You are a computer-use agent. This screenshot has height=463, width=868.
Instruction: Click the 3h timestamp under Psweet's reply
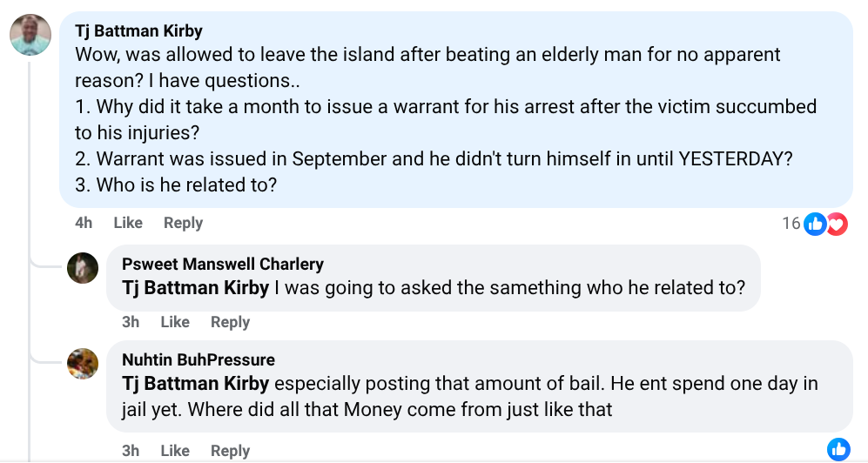click(x=131, y=322)
